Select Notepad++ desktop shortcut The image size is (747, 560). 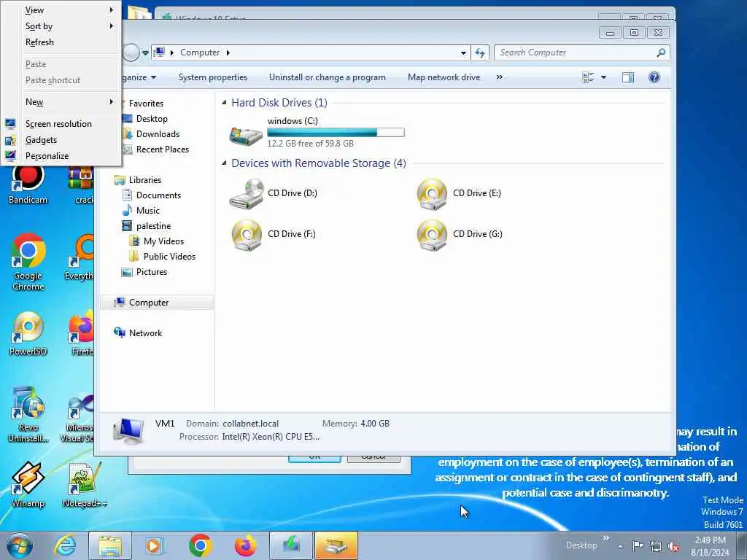(85, 485)
